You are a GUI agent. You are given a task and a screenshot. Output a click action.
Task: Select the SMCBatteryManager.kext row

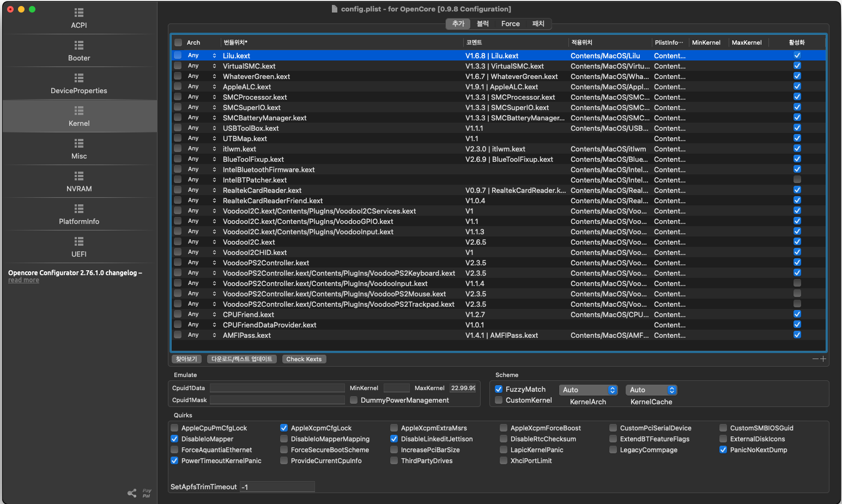499,118
